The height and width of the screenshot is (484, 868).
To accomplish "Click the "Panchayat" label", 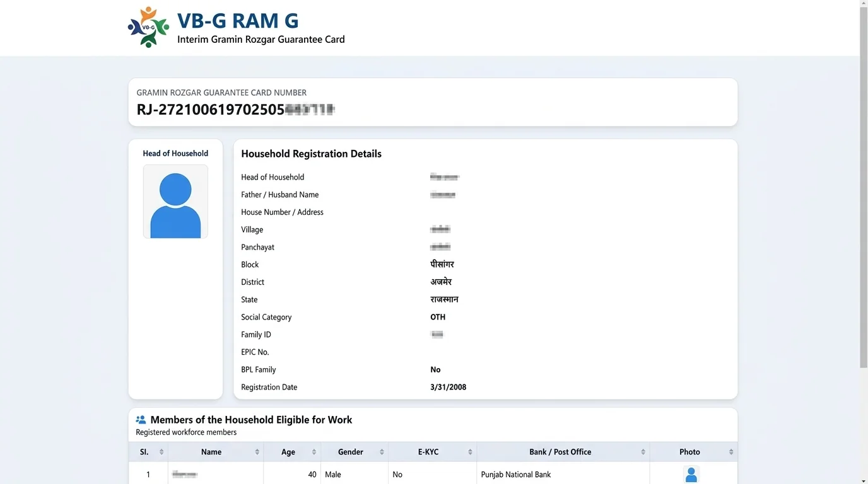I will click(257, 247).
